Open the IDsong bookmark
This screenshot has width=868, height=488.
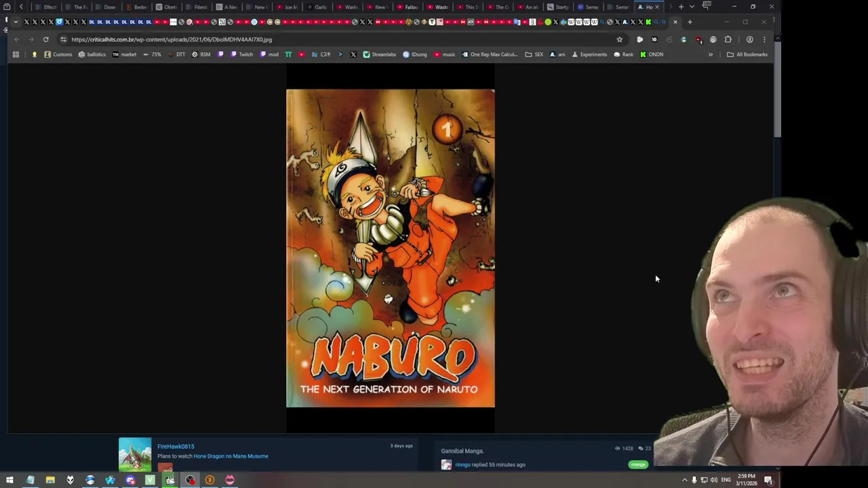(415, 54)
